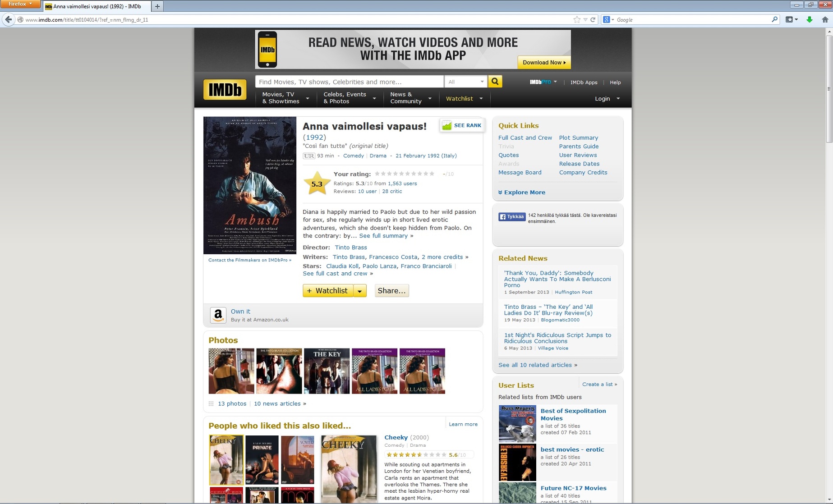This screenshot has height=504, width=833.
Task: Click the vertical page scrollbar thumb
Action: tap(829, 88)
